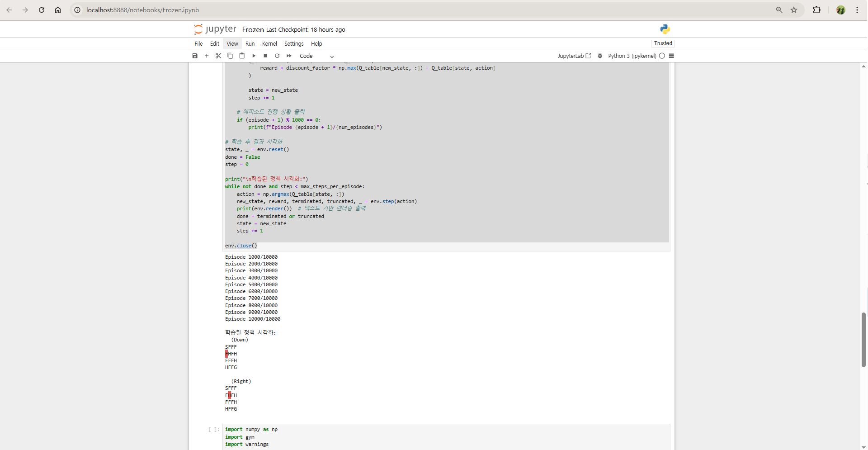
Task: Open the Help menu
Action: [x=316, y=44]
